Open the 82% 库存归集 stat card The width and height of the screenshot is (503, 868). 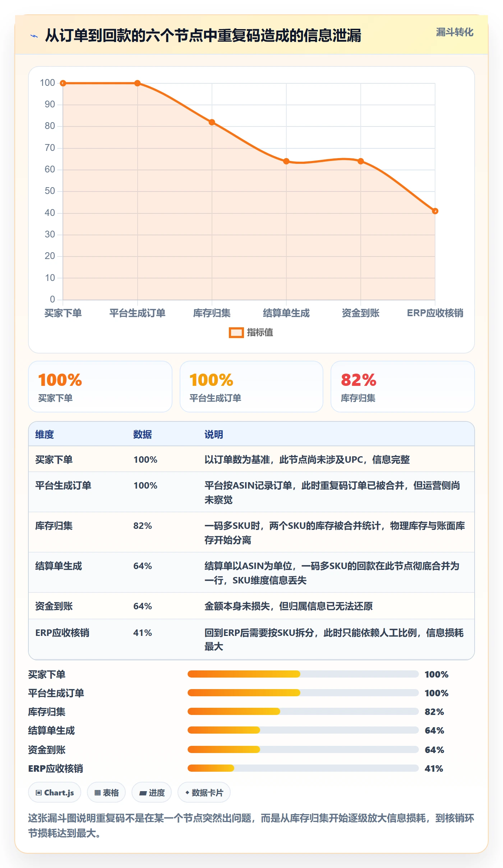point(403,387)
